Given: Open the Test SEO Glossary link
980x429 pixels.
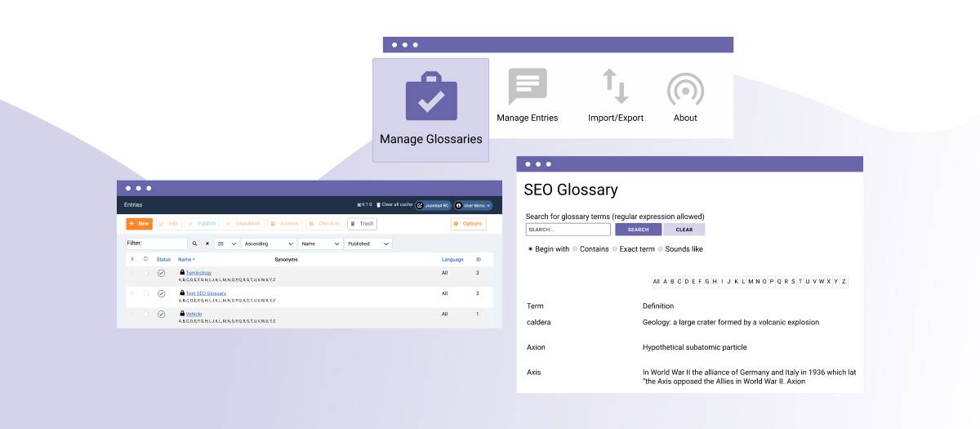Looking at the screenshot, I should (206, 293).
